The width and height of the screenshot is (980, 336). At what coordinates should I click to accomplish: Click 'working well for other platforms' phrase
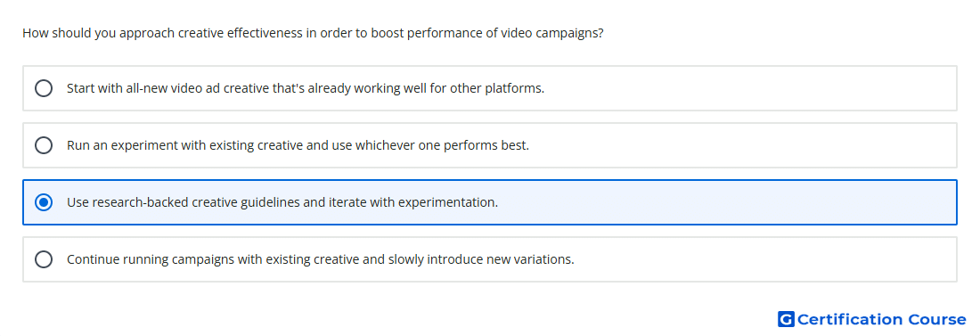pyautogui.click(x=449, y=88)
